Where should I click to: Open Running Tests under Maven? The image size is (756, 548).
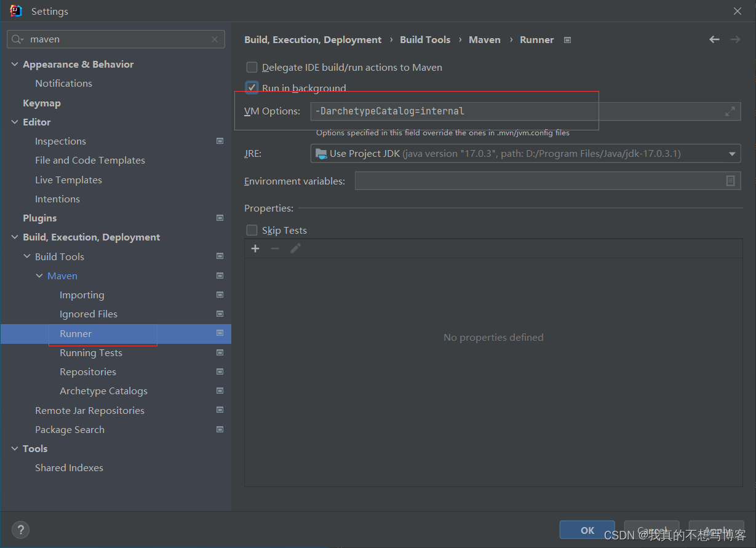90,352
